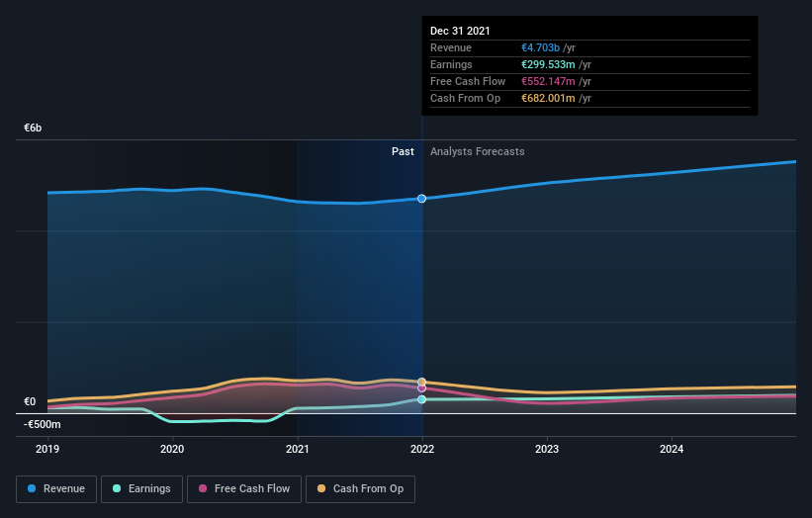Click the -€500m y-axis label
The image size is (812, 518).
(x=42, y=424)
